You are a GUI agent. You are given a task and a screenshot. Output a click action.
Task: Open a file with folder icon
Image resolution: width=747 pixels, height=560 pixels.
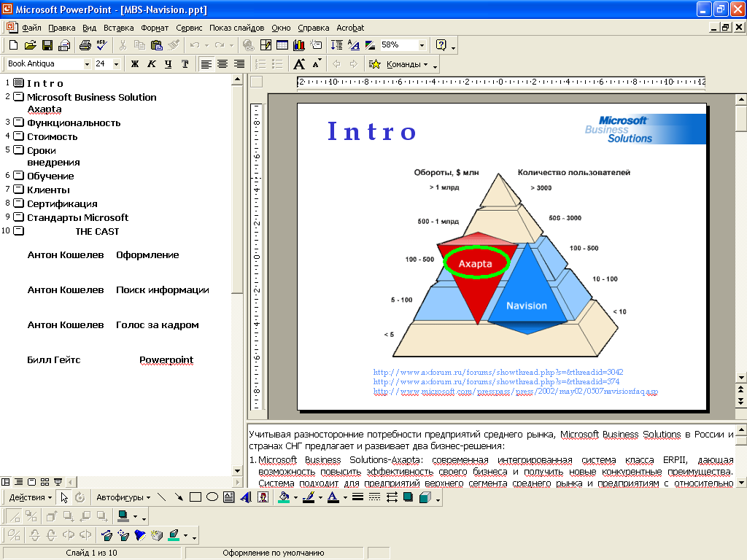(x=31, y=45)
